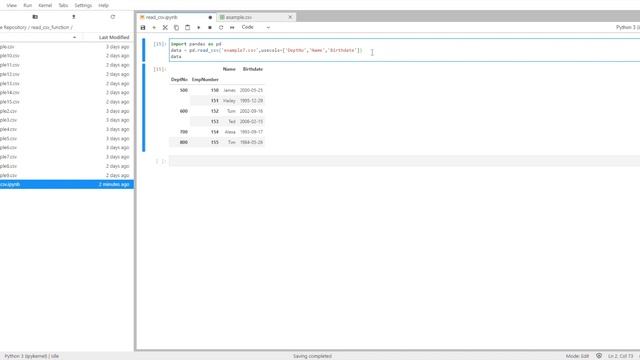The height and width of the screenshot is (360, 640).
Task: Cut the selected cell with scissors icon
Action: (x=165, y=27)
